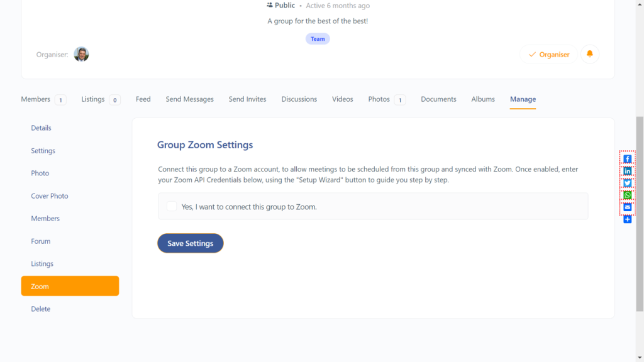Viewport: 644px width, 362px height.
Task: Click the scrollbar down arrow
Action: [x=640, y=358]
